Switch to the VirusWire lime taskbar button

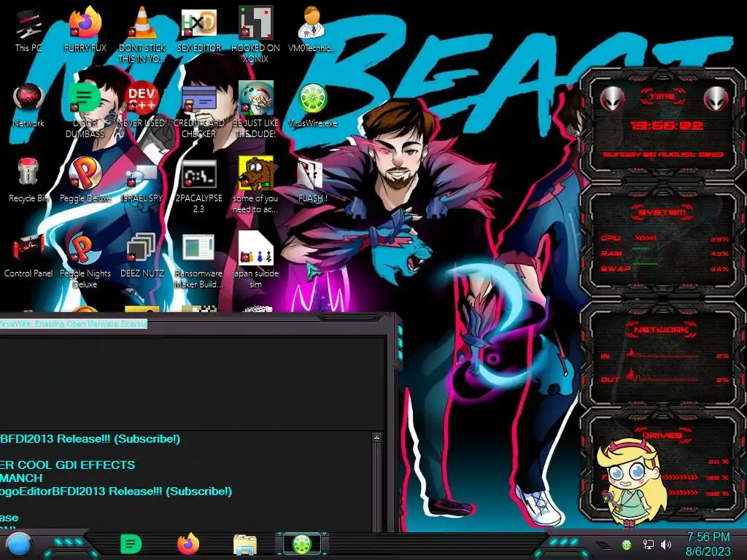coord(302,544)
